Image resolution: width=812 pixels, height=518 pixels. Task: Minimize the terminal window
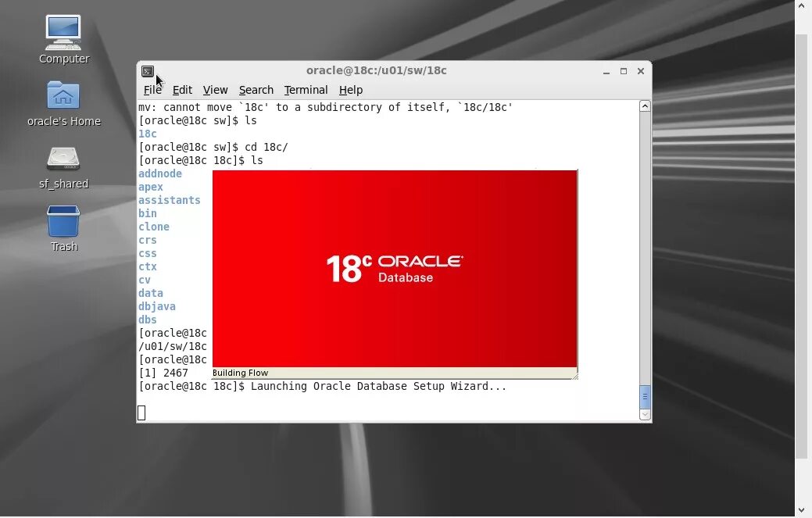click(606, 71)
